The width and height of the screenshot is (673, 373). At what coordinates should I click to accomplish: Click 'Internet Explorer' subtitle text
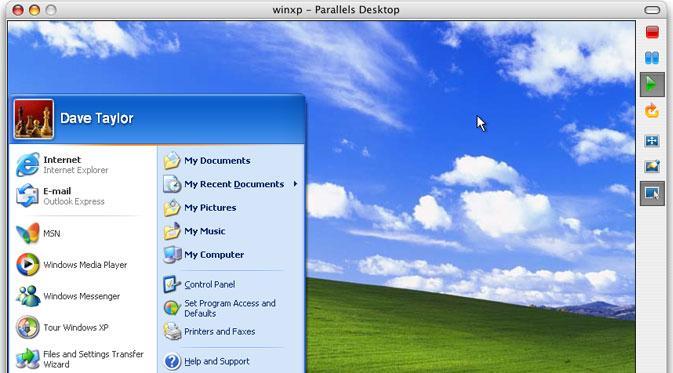76,170
